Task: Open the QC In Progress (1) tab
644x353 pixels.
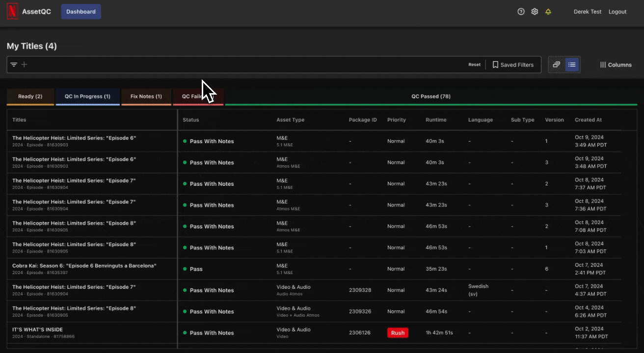Action: (x=87, y=97)
